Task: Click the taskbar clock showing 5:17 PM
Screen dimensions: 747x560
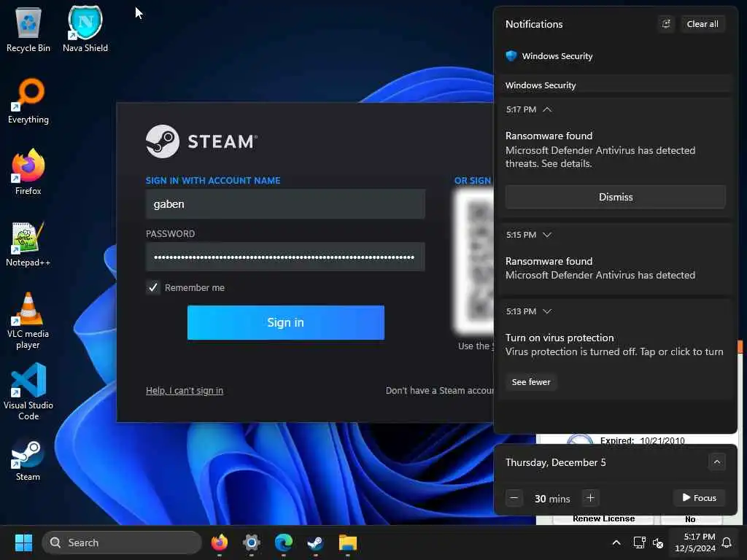Action: point(695,542)
